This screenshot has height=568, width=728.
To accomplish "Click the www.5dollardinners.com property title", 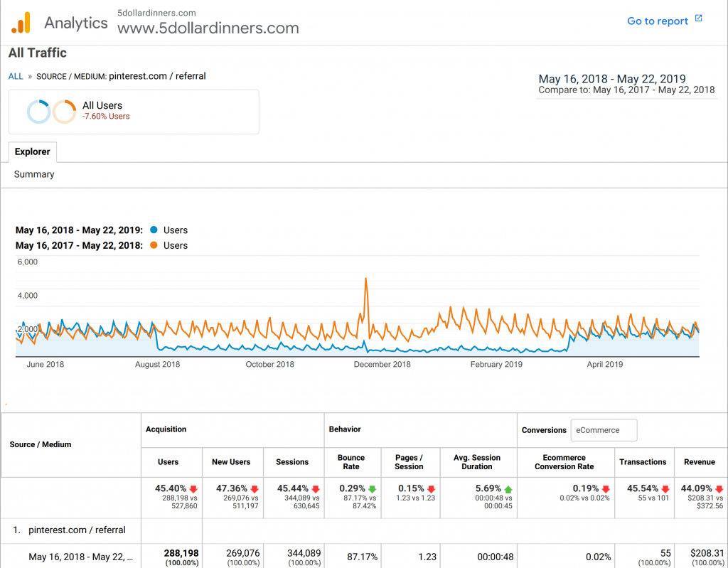I will (x=208, y=28).
